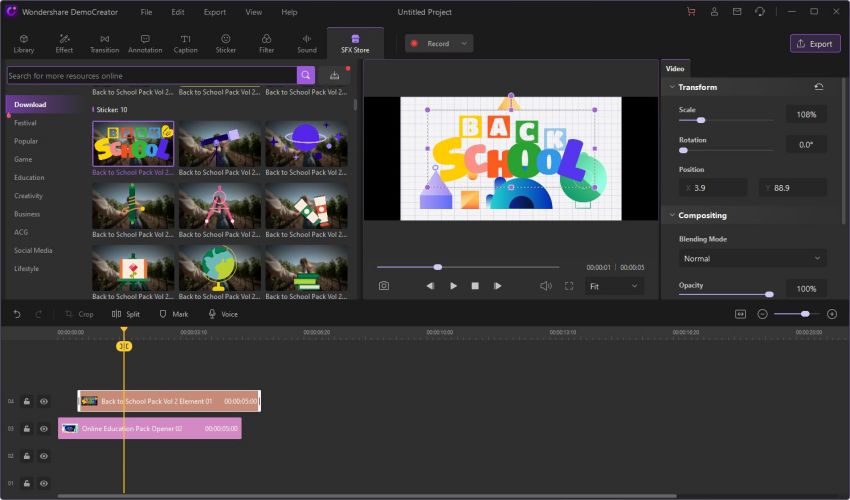Lock track 02
Viewport: 850px width, 500px height.
tap(27, 456)
